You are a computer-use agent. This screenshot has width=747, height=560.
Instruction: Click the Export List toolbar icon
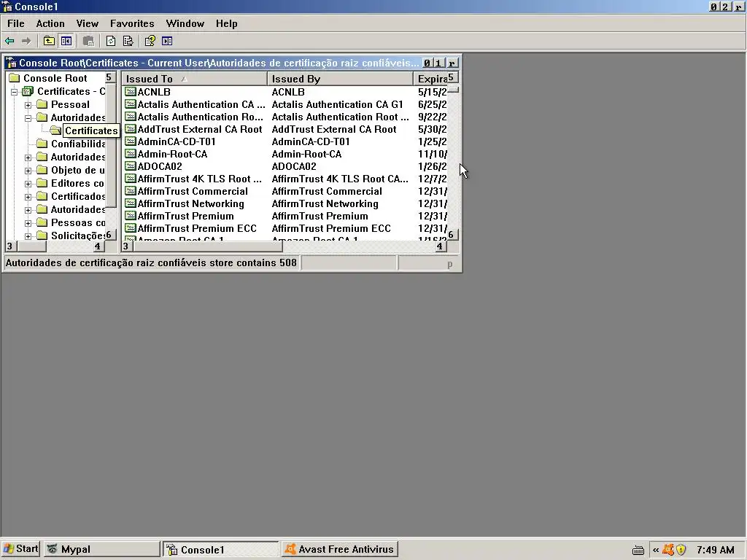[128, 41]
